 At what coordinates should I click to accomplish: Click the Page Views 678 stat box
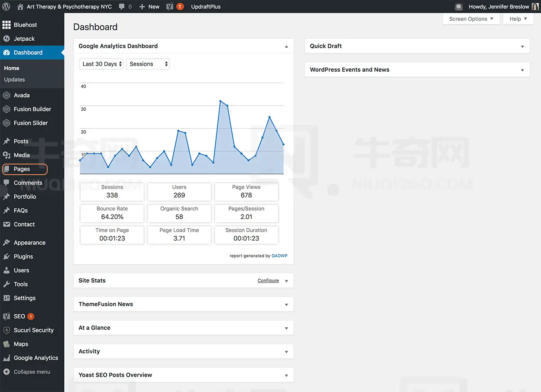[x=246, y=192]
